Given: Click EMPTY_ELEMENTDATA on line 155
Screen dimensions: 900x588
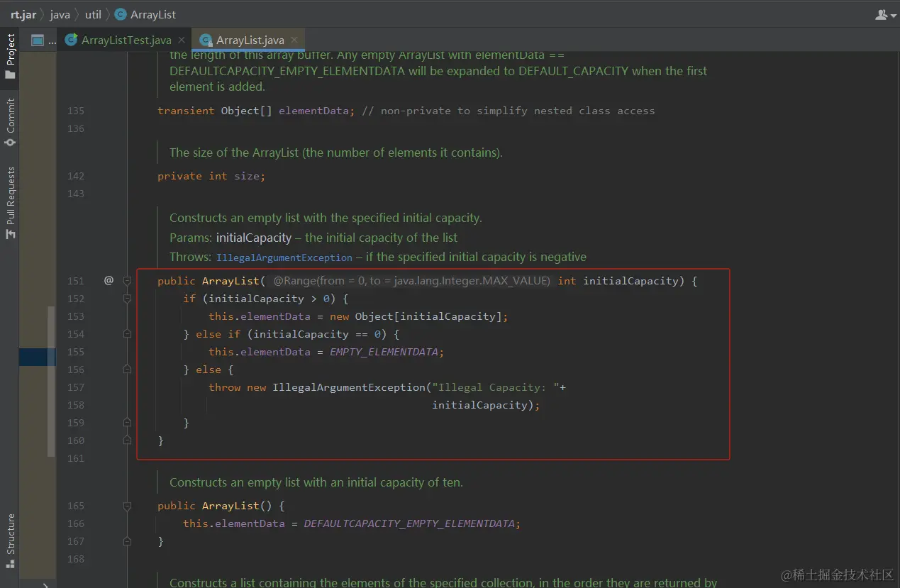Looking at the screenshot, I should 384,352.
